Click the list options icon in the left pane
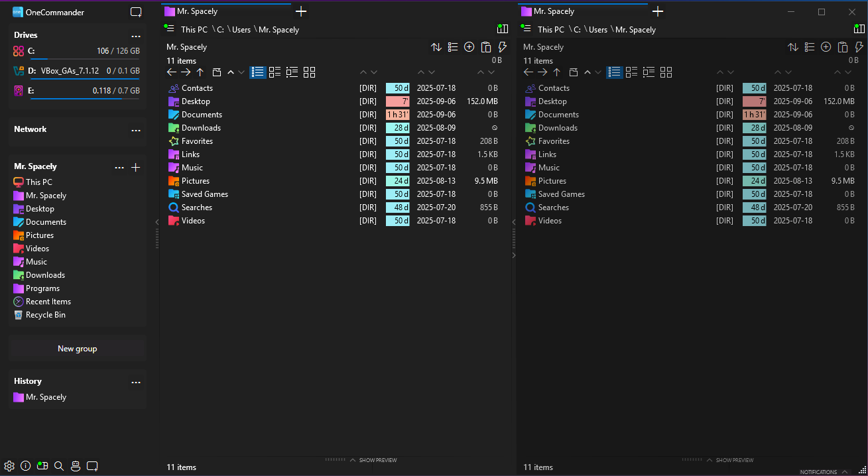This screenshot has width=868, height=476. 453,47
